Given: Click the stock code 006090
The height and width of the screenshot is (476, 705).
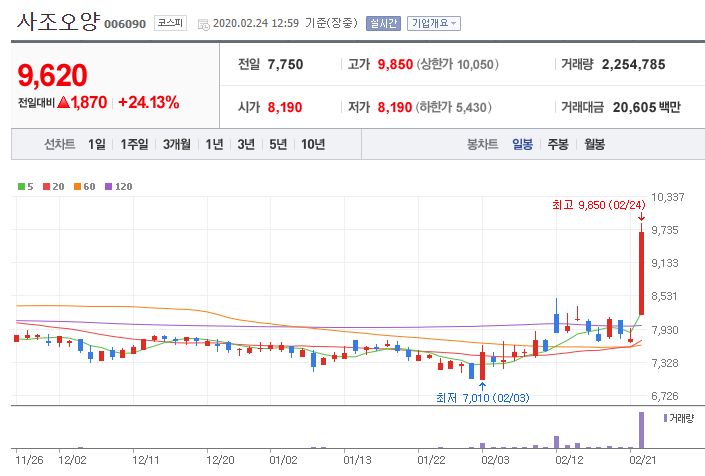Looking at the screenshot, I should click(125, 24).
